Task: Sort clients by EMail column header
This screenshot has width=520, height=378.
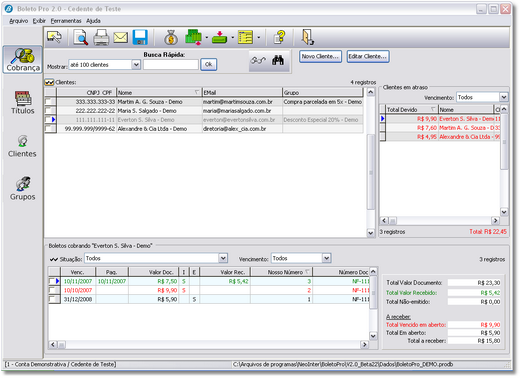Action: 242,92
